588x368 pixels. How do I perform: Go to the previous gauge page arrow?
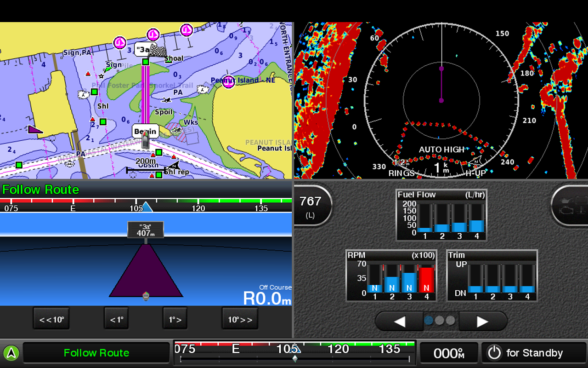(399, 321)
